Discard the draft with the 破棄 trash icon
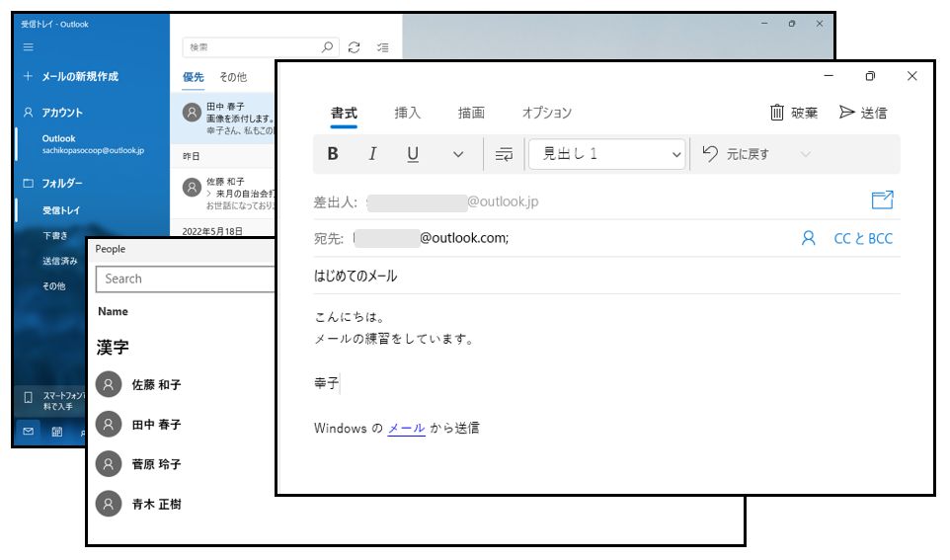Screen dimensions: 950x560 777,113
